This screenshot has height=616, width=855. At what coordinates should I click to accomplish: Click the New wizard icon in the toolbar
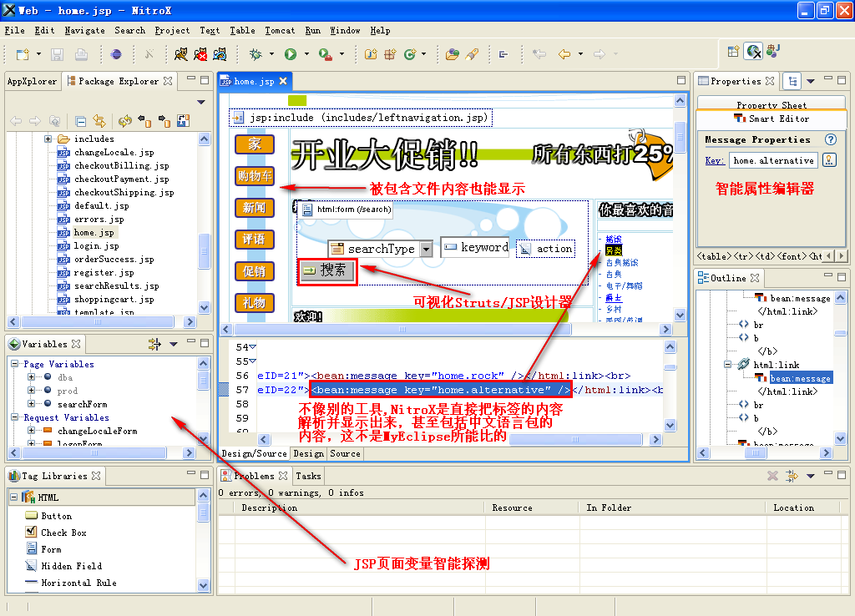[23, 54]
